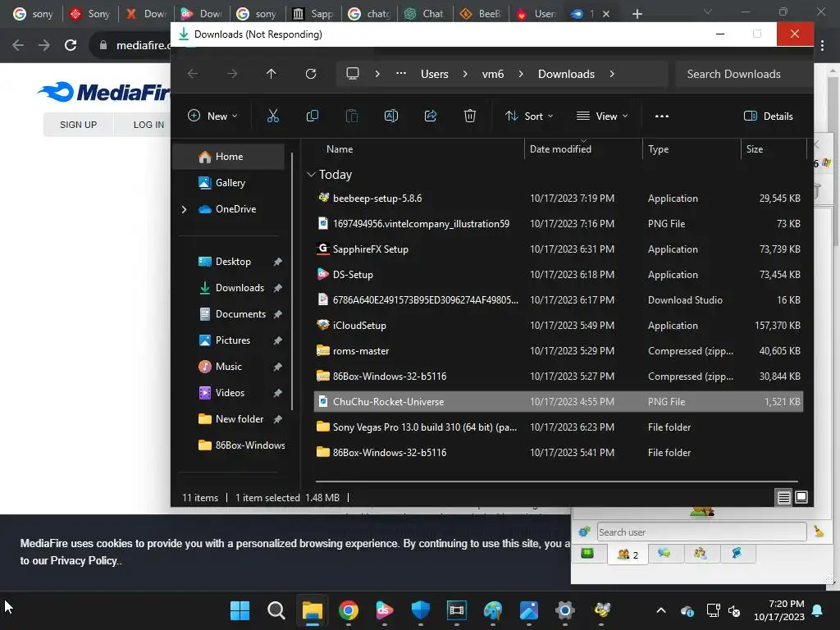Click Chrome icon in taskbar

tap(348, 610)
